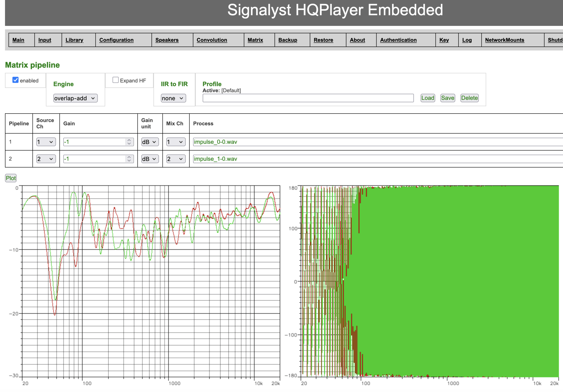Open Gain unit dB dropdown for pipeline 1
The width and height of the screenshot is (563, 392).
pos(150,142)
